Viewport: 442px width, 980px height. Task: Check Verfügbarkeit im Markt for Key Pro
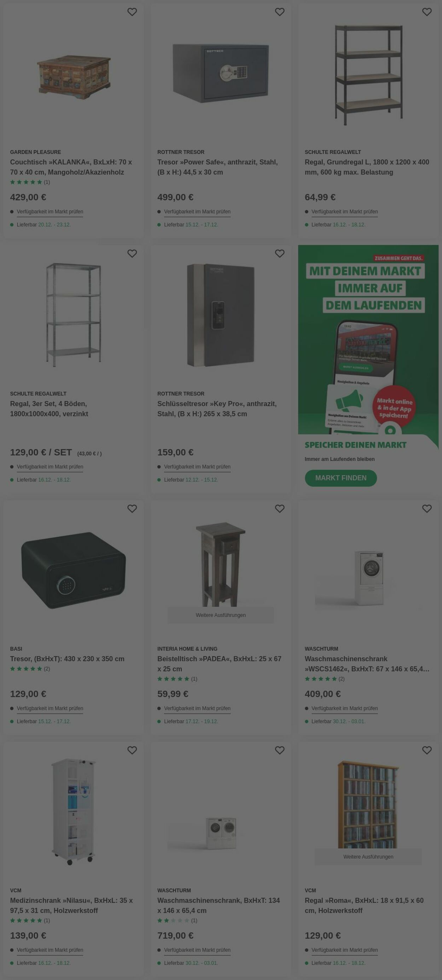point(197,467)
